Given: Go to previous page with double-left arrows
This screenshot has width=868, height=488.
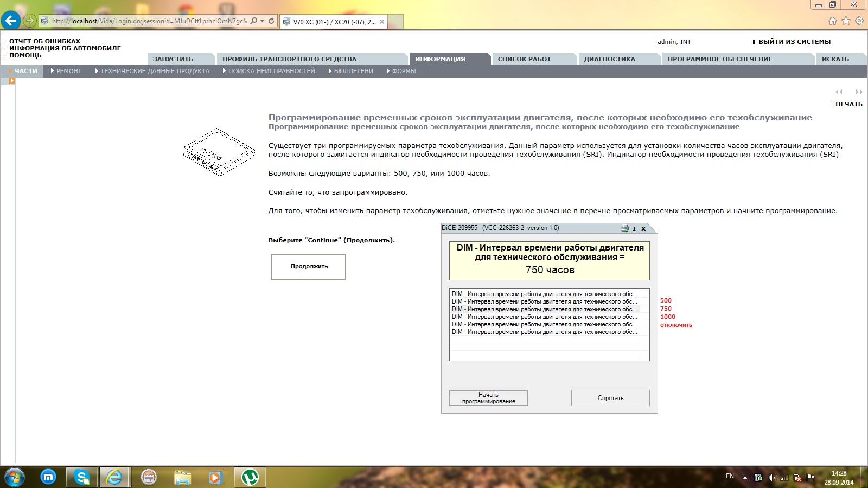Looking at the screenshot, I should coord(839,92).
